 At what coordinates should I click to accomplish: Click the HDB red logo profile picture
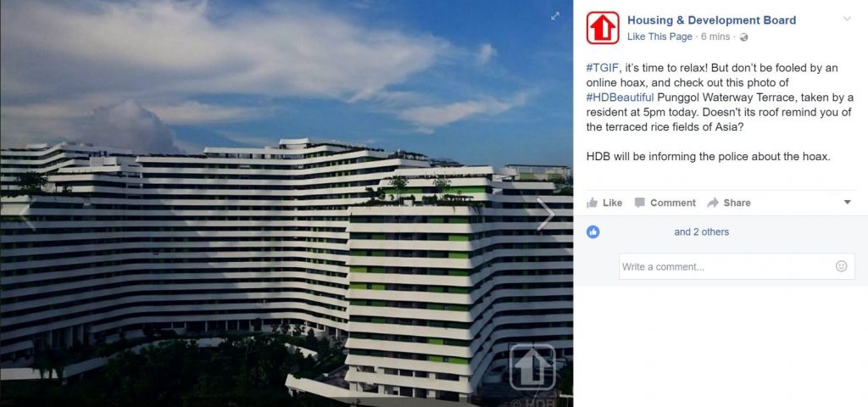(603, 28)
